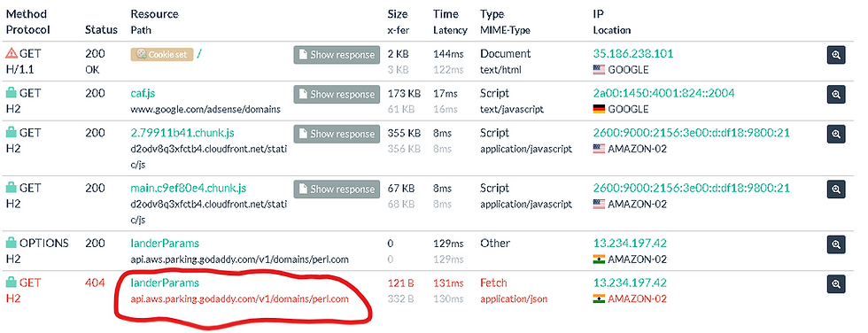Select the application/json MIME type
868x333 pixels.
pyautogui.click(x=514, y=299)
